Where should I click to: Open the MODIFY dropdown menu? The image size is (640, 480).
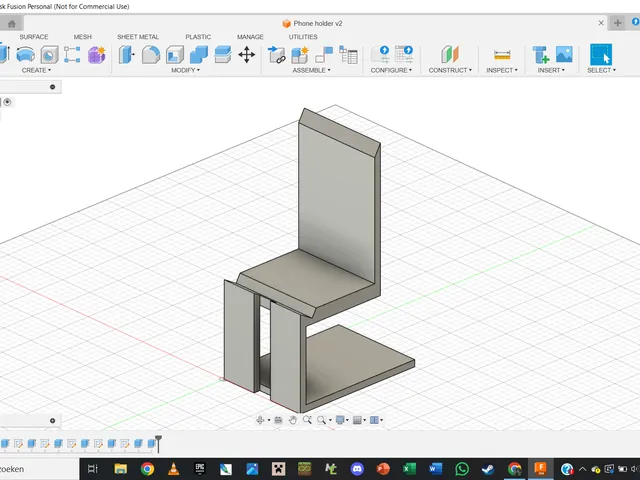coord(185,70)
